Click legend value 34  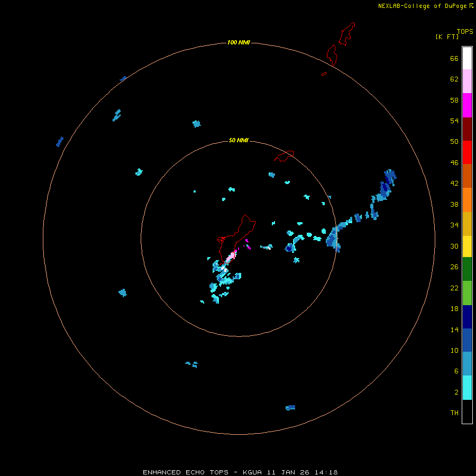[454, 225]
